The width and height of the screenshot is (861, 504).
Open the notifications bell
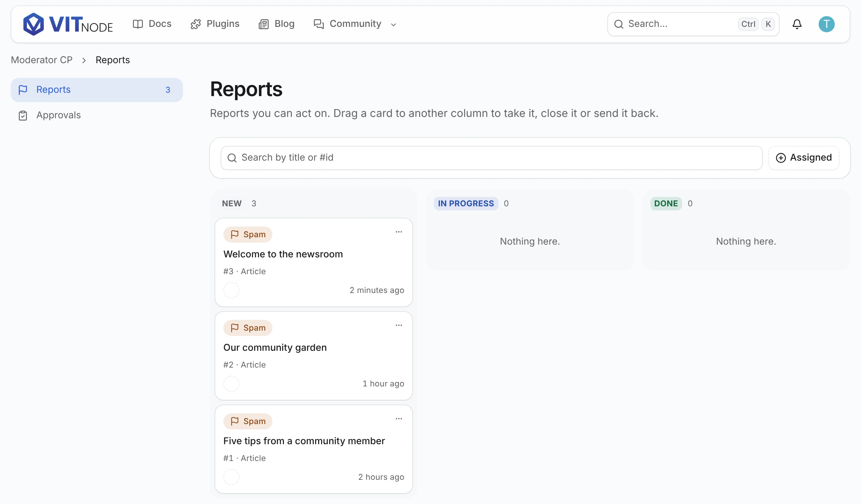pos(797,24)
